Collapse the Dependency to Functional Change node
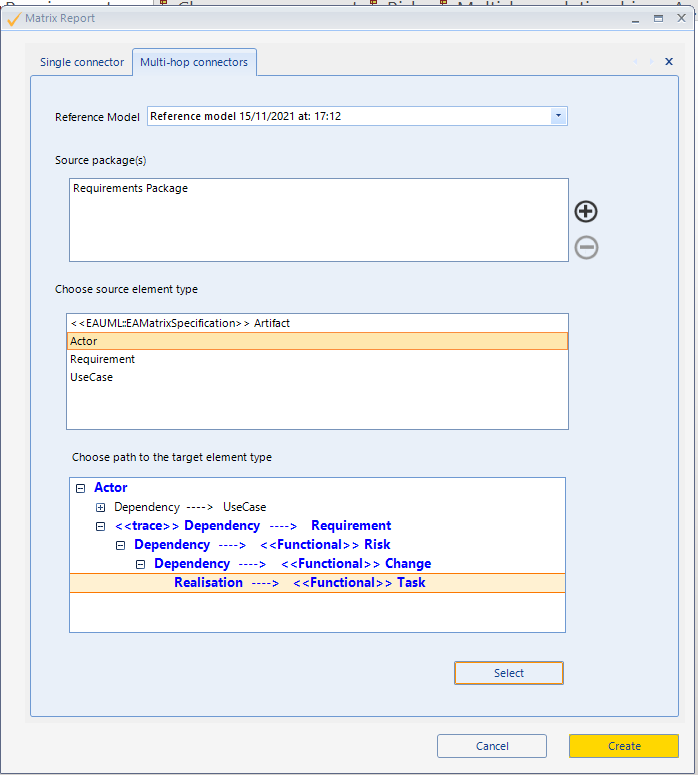The width and height of the screenshot is (698, 775). 140,564
